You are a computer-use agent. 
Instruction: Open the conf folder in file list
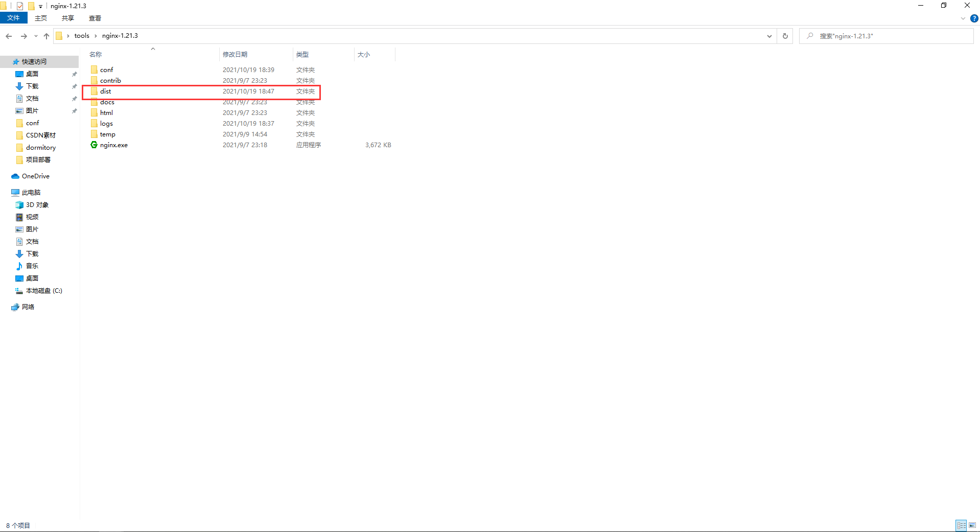point(106,70)
